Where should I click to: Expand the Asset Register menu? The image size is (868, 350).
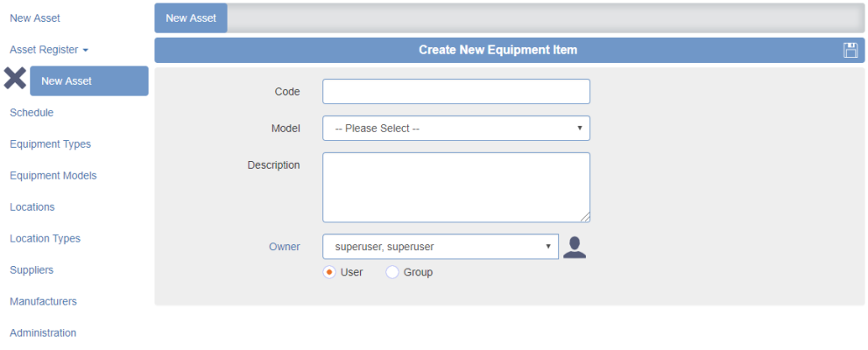point(49,50)
